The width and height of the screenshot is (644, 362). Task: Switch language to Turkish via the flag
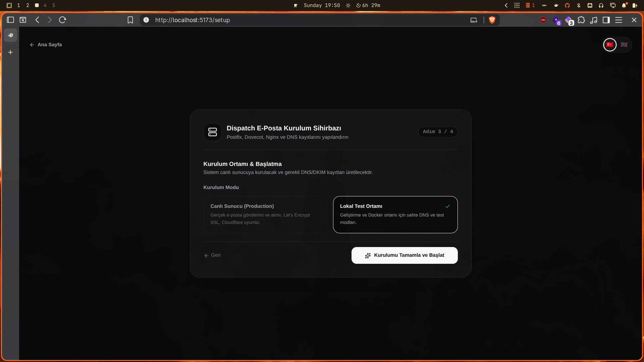(x=610, y=45)
